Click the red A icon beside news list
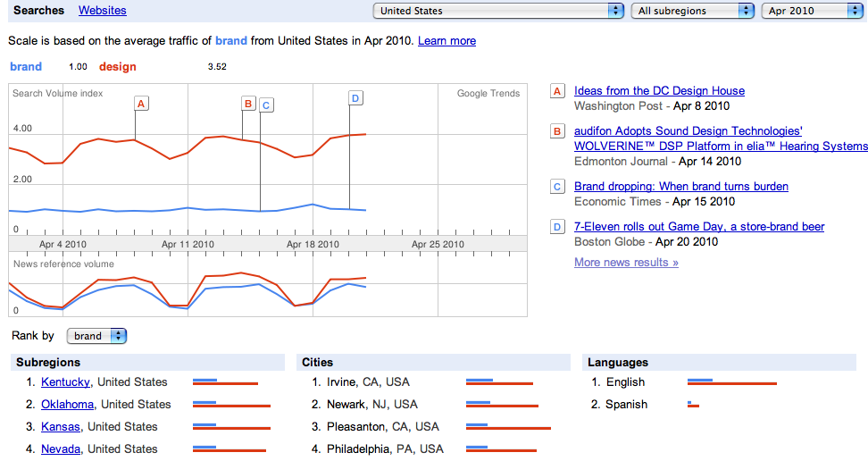The width and height of the screenshot is (868, 461). coord(557,91)
